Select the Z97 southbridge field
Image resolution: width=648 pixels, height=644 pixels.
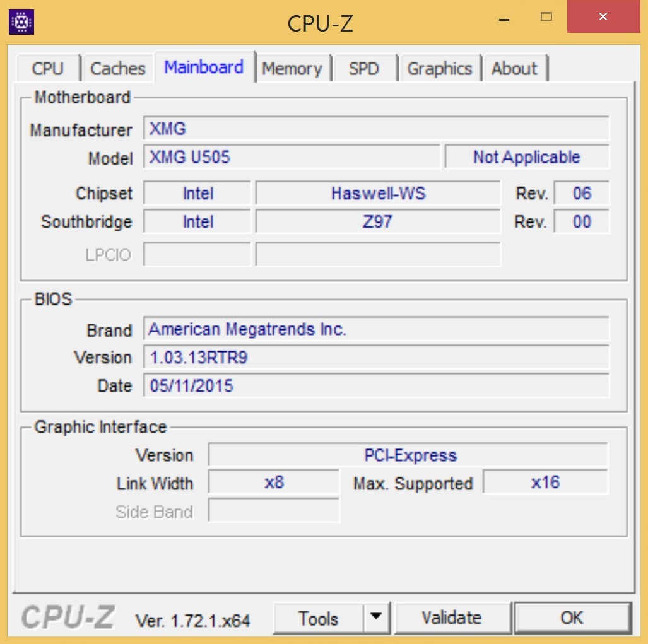(378, 221)
